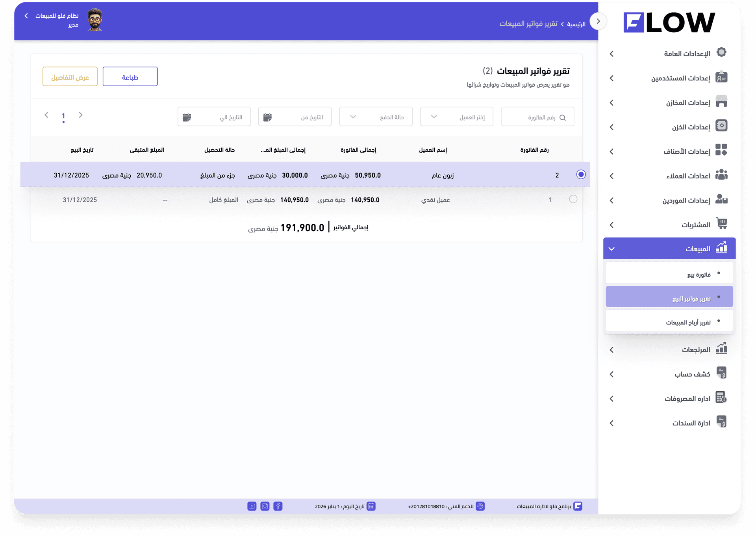Screen dimensions: 756x537
Task: Click the user avatar in header
Action: click(95, 20)
